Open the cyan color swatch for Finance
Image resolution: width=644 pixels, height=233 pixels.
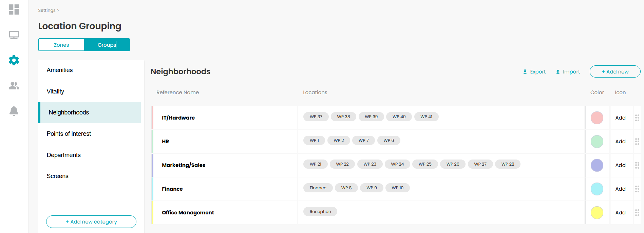click(x=597, y=189)
